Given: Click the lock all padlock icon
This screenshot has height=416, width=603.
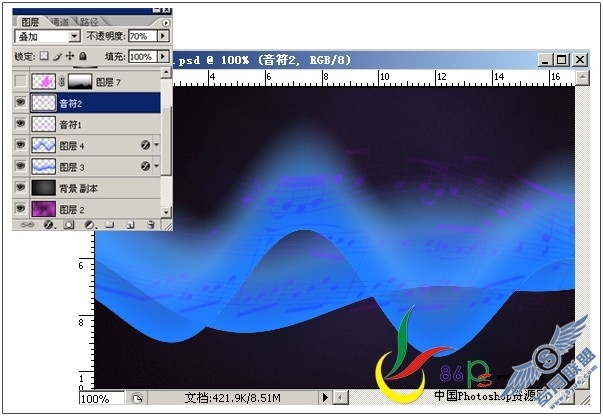Looking at the screenshot, I should click(x=82, y=56).
